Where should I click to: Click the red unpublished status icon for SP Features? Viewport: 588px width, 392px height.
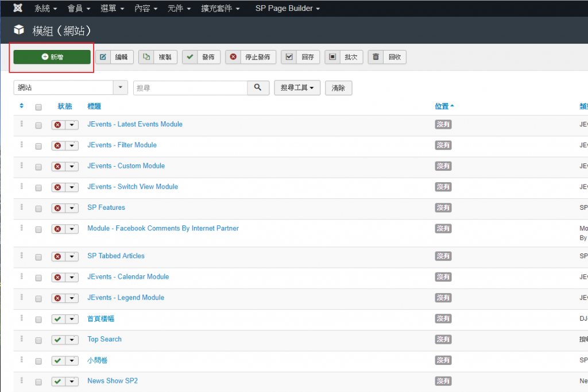57,208
